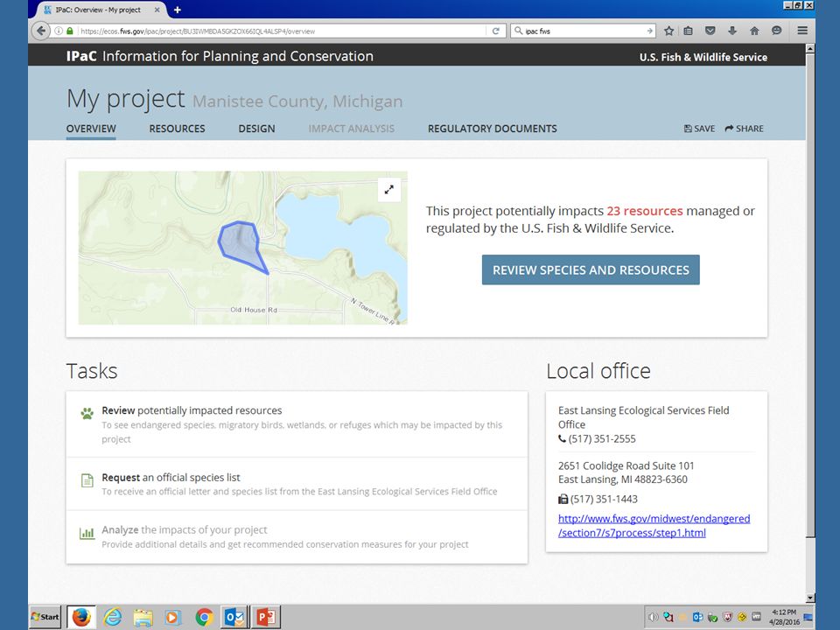Go back with the browser back arrow
Viewport: 840px width, 630px height.
(41, 31)
